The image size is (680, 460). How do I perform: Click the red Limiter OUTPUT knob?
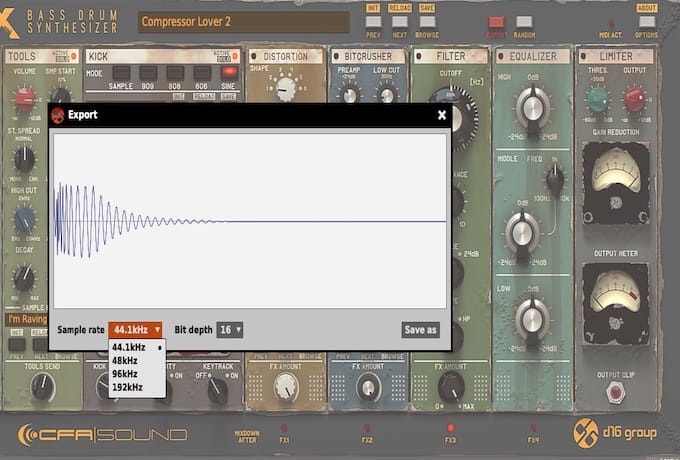click(635, 99)
